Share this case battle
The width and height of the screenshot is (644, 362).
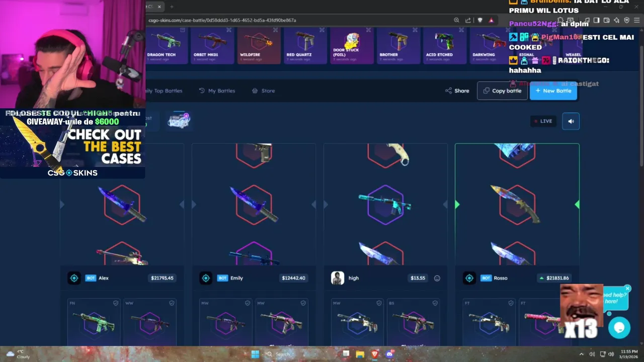point(457,90)
